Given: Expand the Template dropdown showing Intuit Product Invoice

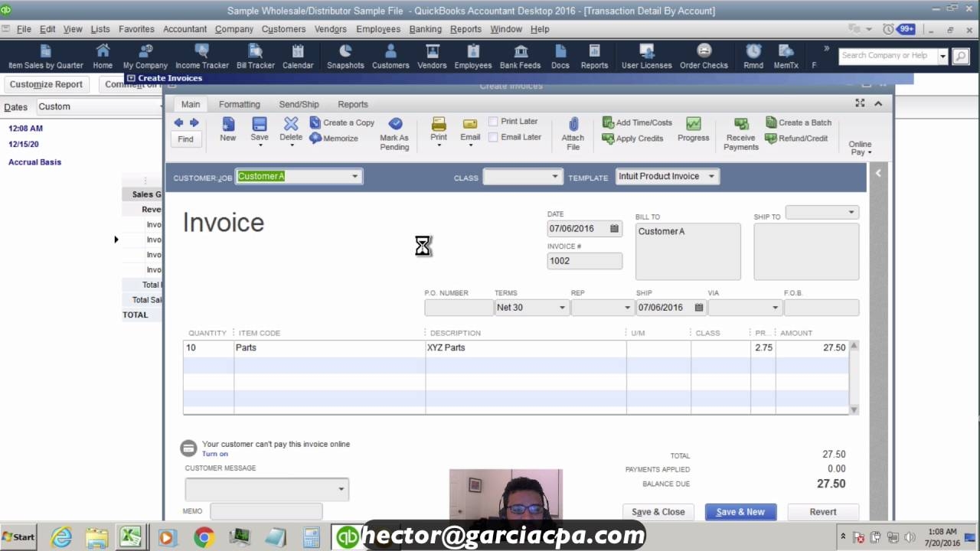Looking at the screenshot, I should 710,175.
